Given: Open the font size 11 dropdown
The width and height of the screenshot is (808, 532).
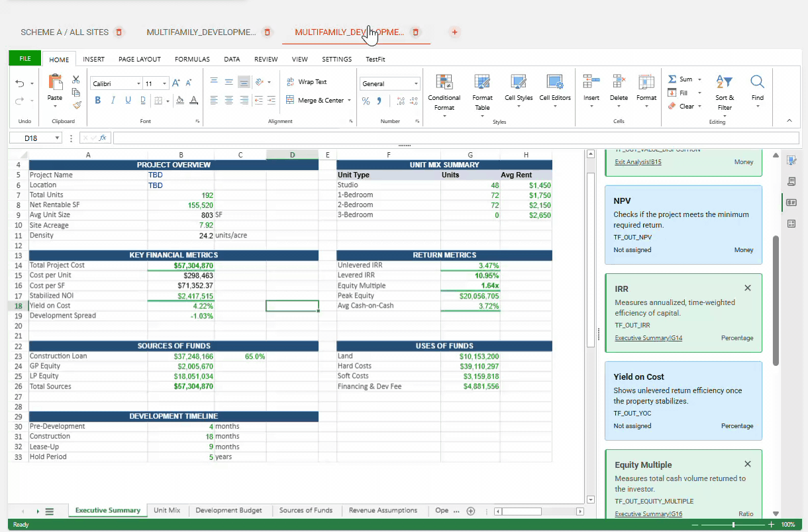Looking at the screenshot, I should pyautogui.click(x=166, y=84).
